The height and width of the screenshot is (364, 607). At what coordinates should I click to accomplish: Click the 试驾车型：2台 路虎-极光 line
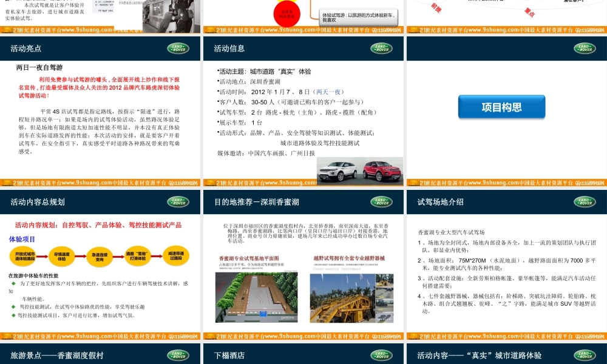[x=297, y=112]
